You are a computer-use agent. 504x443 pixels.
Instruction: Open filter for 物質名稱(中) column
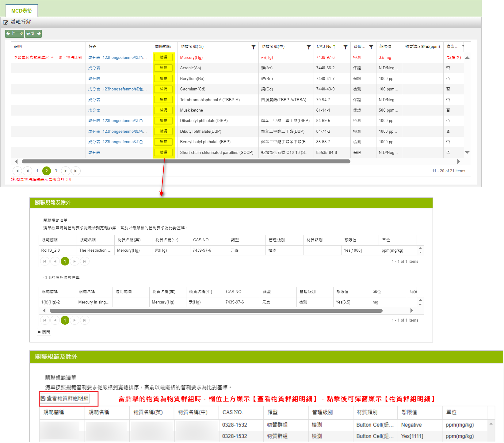click(x=308, y=47)
